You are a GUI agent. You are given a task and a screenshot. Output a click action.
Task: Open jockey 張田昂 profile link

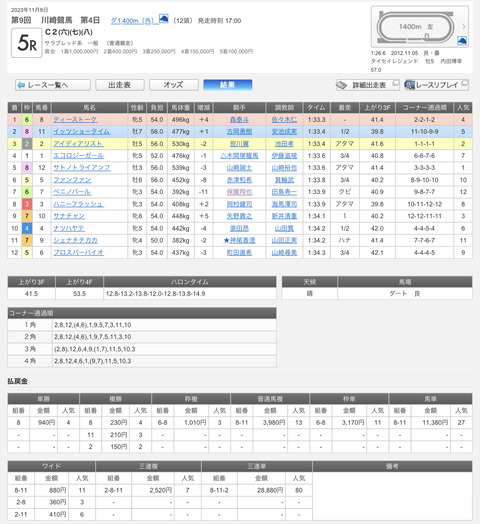point(239,229)
